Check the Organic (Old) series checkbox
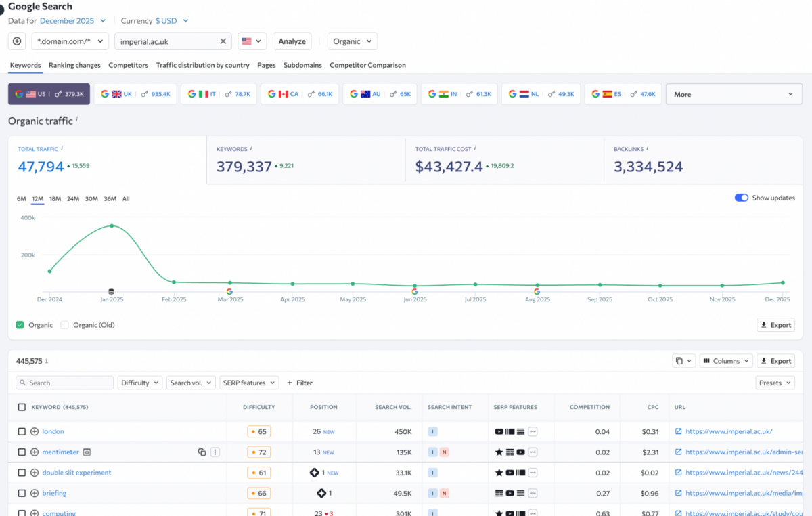This screenshot has width=812, height=516. tap(65, 325)
